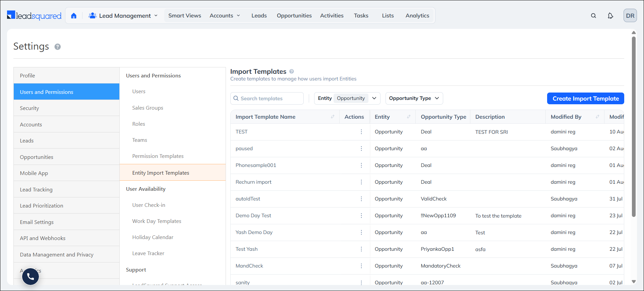Click scrollbar up arrow
Image resolution: width=644 pixels, height=291 pixels.
click(634, 33)
